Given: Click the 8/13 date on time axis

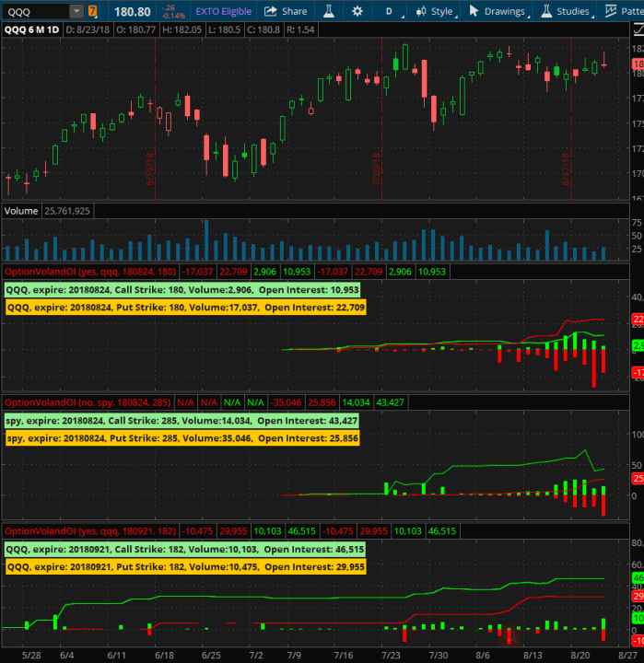Looking at the screenshot, I should click(x=533, y=656).
